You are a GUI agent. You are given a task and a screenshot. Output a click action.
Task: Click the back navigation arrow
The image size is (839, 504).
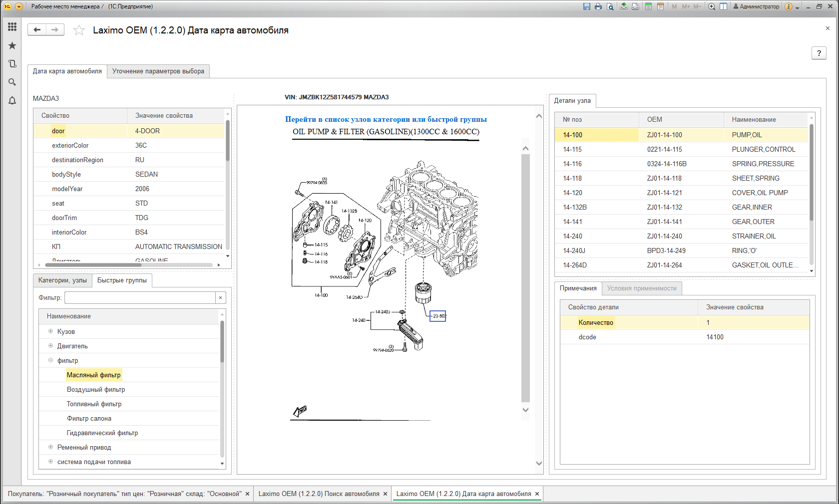pyautogui.click(x=37, y=30)
